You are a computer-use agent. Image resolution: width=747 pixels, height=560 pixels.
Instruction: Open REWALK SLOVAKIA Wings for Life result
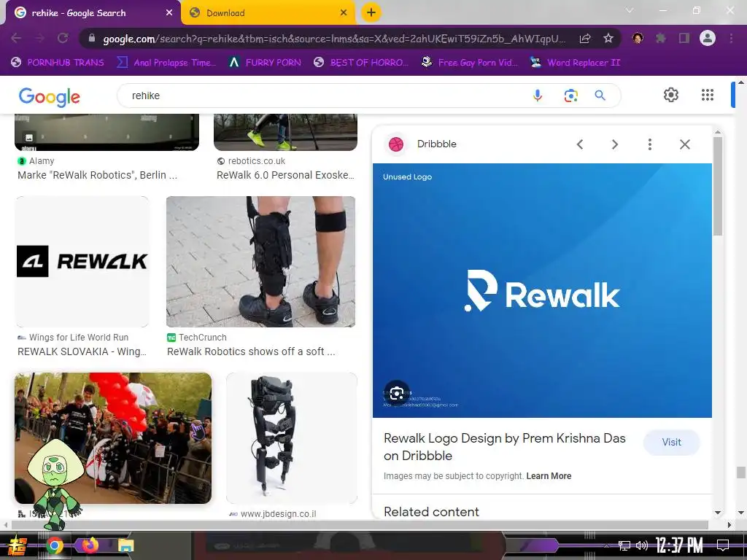pyautogui.click(x=82, y=351)
